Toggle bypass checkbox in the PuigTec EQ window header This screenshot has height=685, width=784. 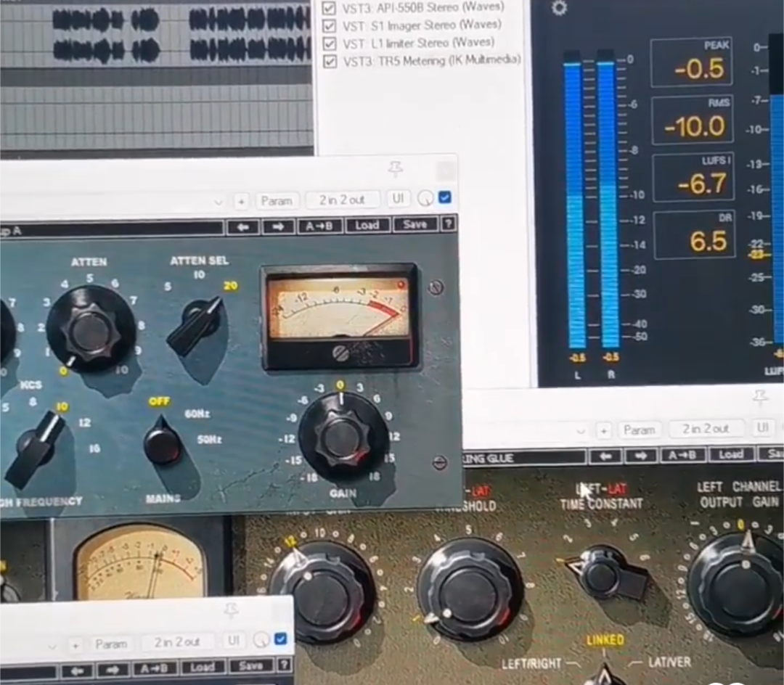[x=445, y=197]
